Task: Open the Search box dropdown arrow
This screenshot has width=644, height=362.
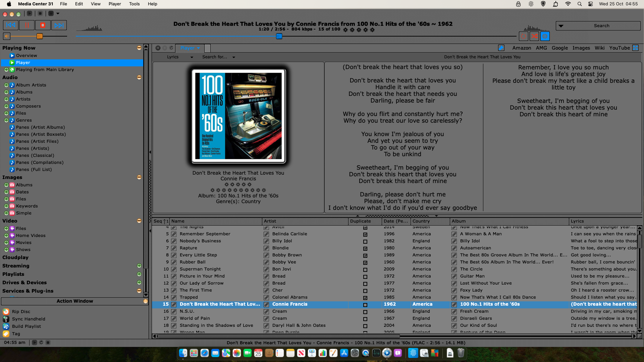Action: (561, 26)
